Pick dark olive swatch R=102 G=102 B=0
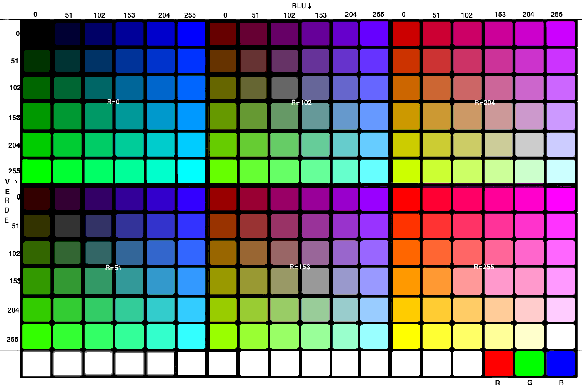582x388 pixels. click(223, 88)
